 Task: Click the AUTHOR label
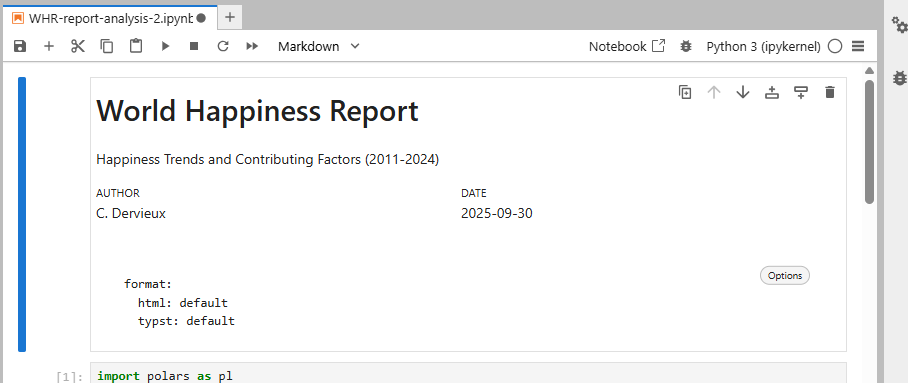click(118, 194)
